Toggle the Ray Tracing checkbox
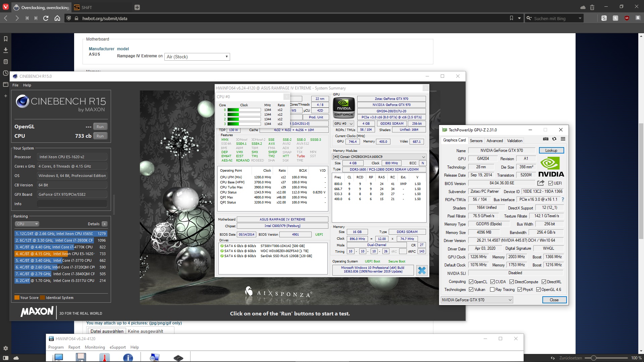644x362 pixels. 492,290
